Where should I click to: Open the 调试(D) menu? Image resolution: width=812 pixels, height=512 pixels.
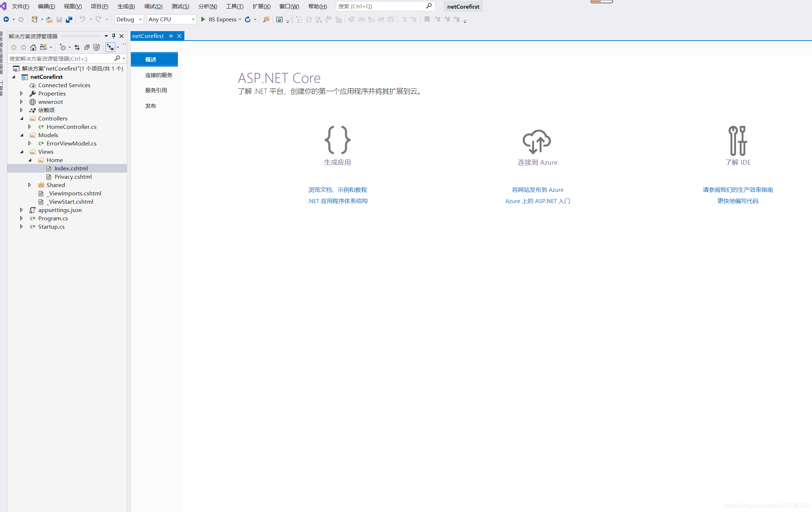point(153,7)
